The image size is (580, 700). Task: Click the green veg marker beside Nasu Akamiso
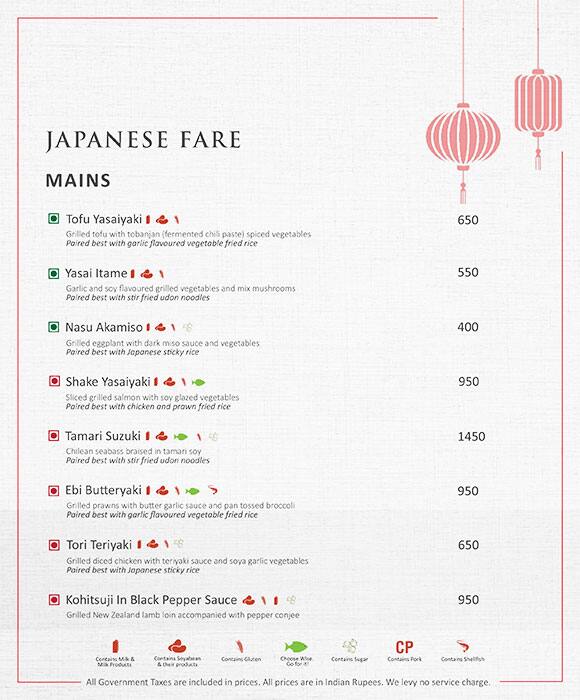[x=54, y=327]
